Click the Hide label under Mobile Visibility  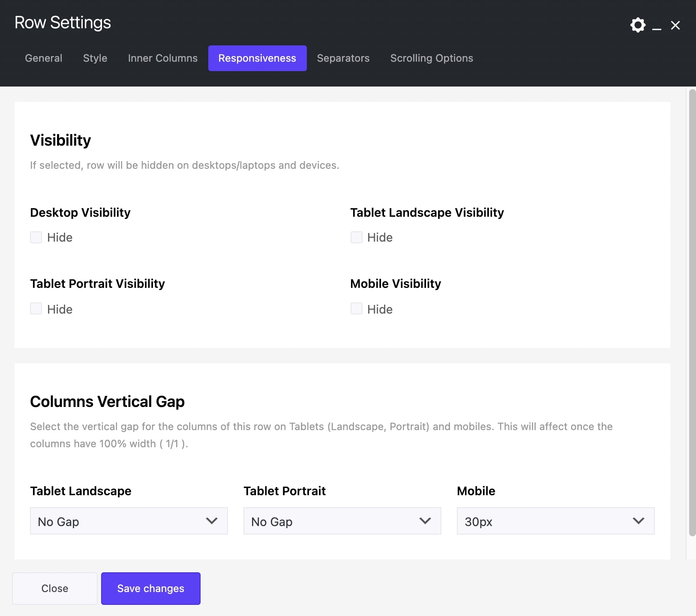click(380, 309)
